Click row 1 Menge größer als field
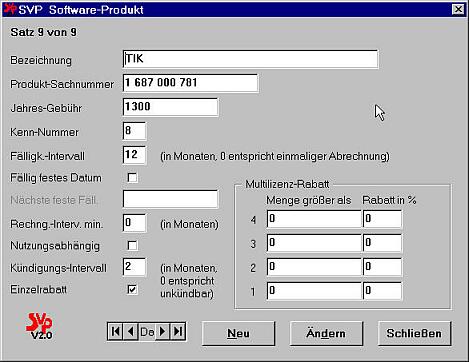Image resolution: width=469 pixels, height=362 pixels. tap(314, 291)
